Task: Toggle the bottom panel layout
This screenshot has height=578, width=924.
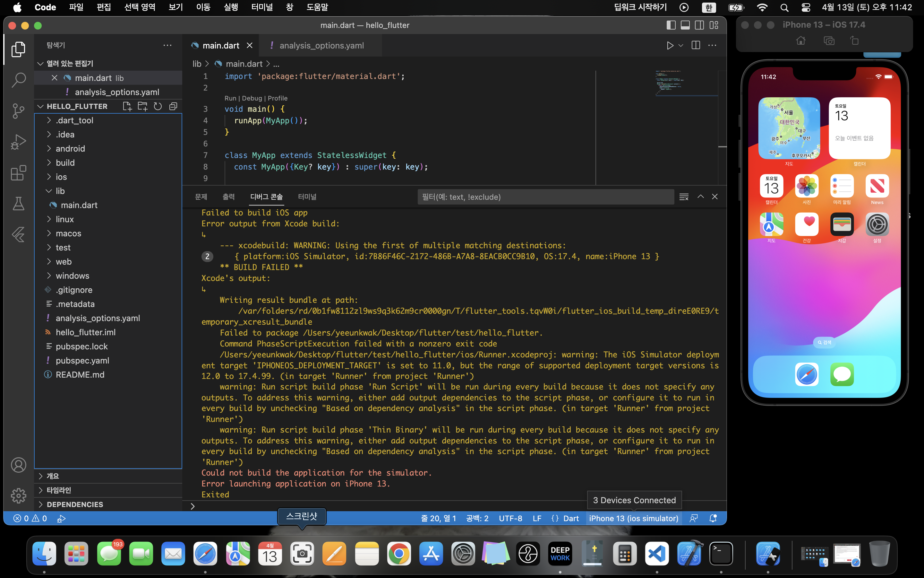Action: (x=685, y=25)
